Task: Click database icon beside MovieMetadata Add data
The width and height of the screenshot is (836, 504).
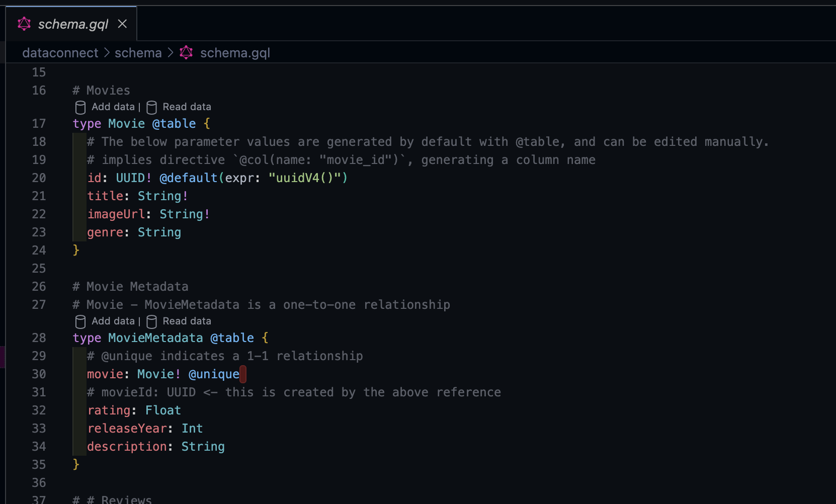Action: coord(80,321)
